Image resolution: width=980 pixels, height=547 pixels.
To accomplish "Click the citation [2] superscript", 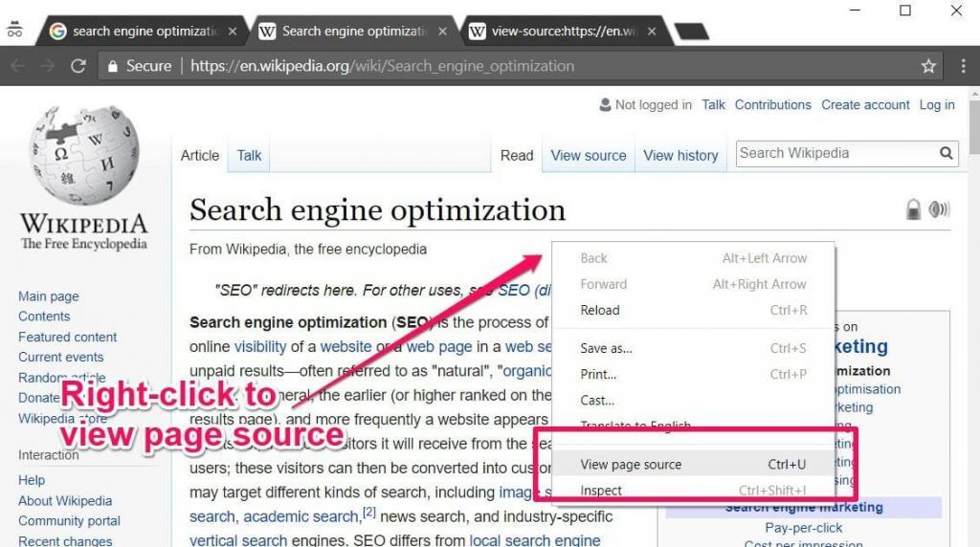I will (x=369, y=513).
